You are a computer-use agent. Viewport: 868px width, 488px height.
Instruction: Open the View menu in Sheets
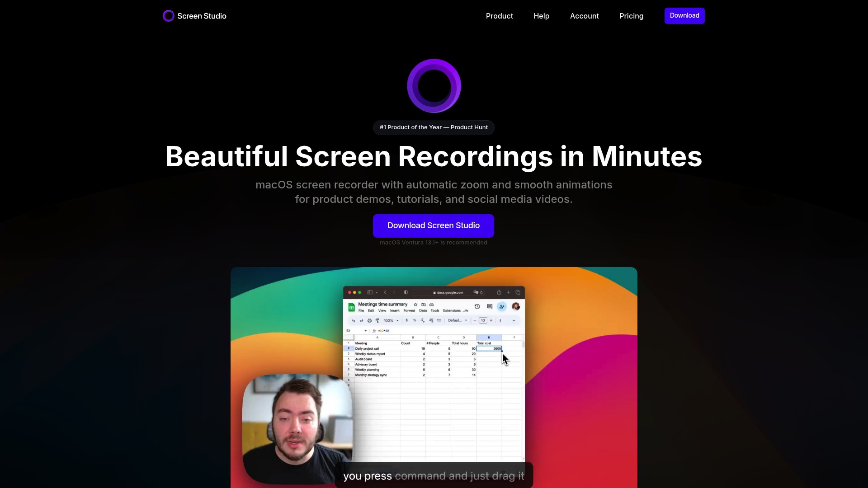pyautogui.click(x=382, y=311)
